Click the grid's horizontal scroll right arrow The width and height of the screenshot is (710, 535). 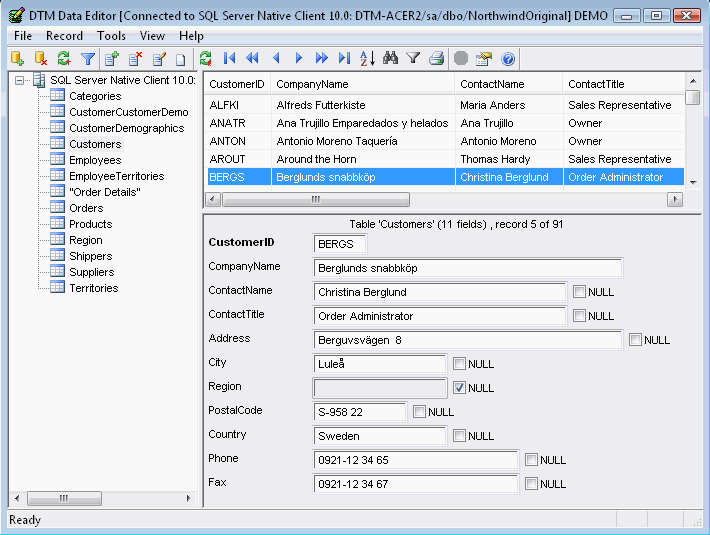tap(675, 199)
